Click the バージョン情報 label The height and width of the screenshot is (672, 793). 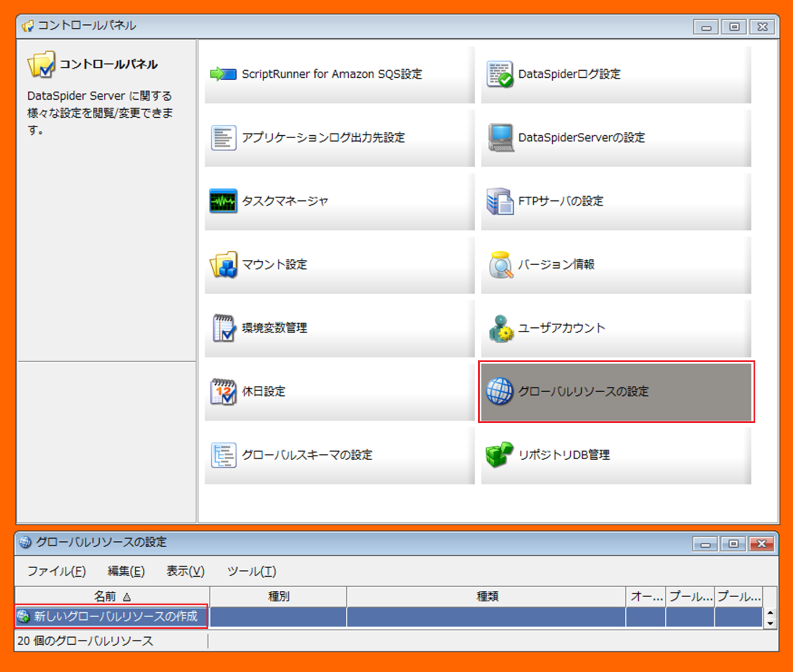click(556, 265)
